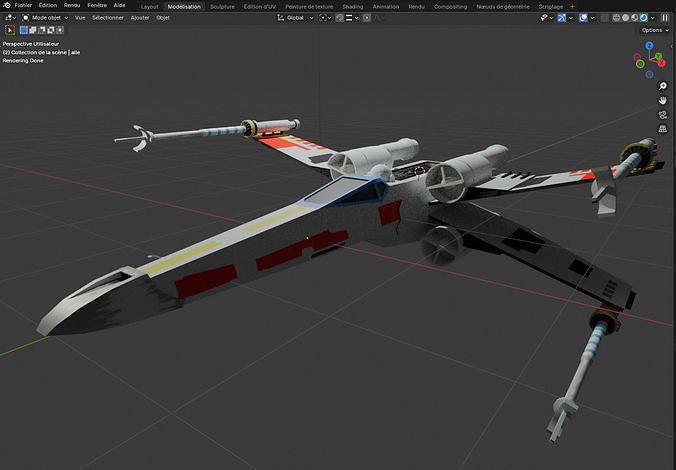
Task: Click the blue Z axis on navigation gizmo
Action: [x=649, y=46]
